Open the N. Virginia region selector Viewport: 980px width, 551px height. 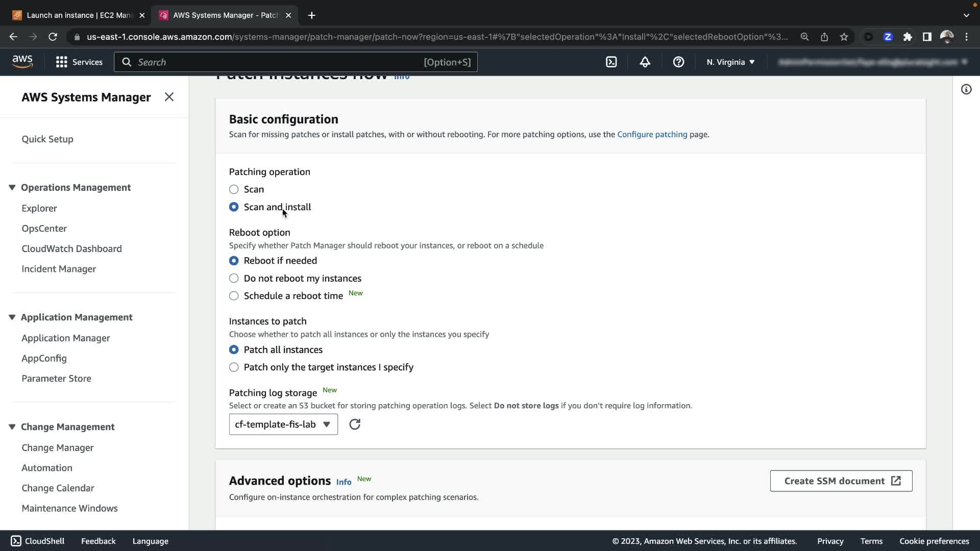[x=730, y=62]
